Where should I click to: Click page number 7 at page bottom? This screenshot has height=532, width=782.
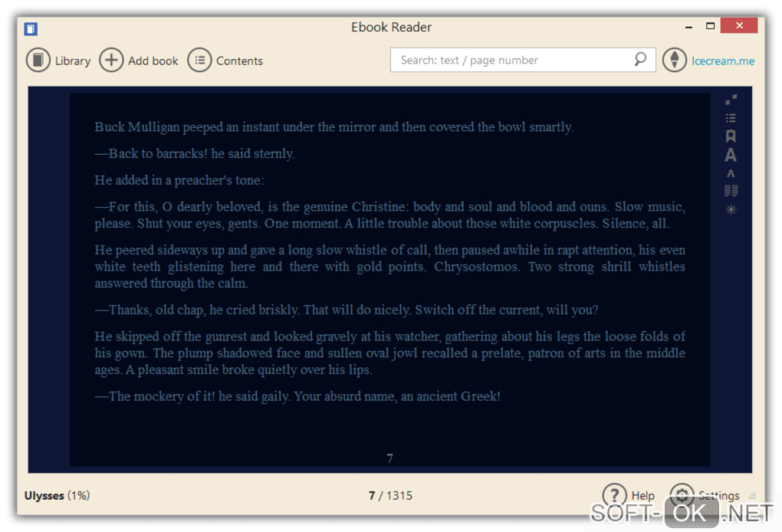coord(389,458)
